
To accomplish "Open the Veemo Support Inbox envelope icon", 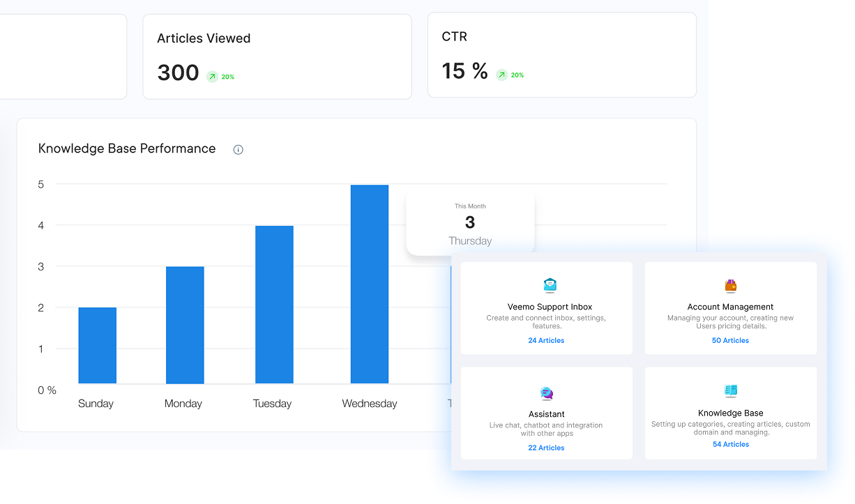I will [550, 285].
